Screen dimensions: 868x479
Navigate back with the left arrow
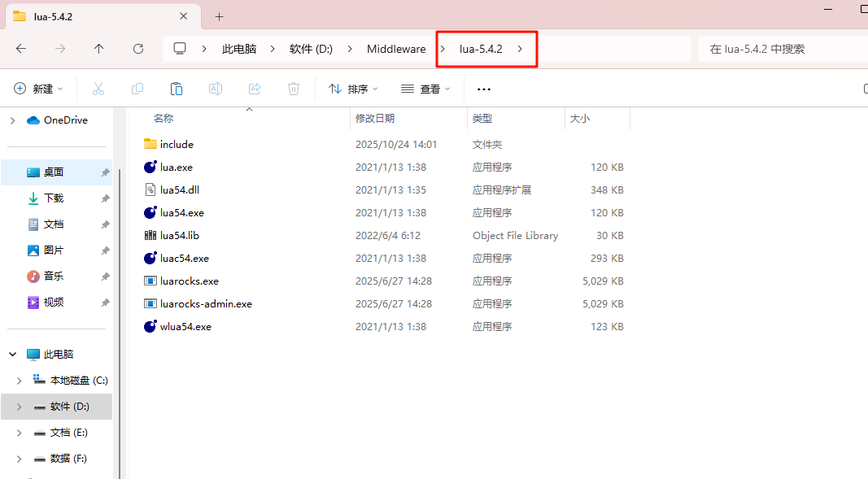point(21,49)
